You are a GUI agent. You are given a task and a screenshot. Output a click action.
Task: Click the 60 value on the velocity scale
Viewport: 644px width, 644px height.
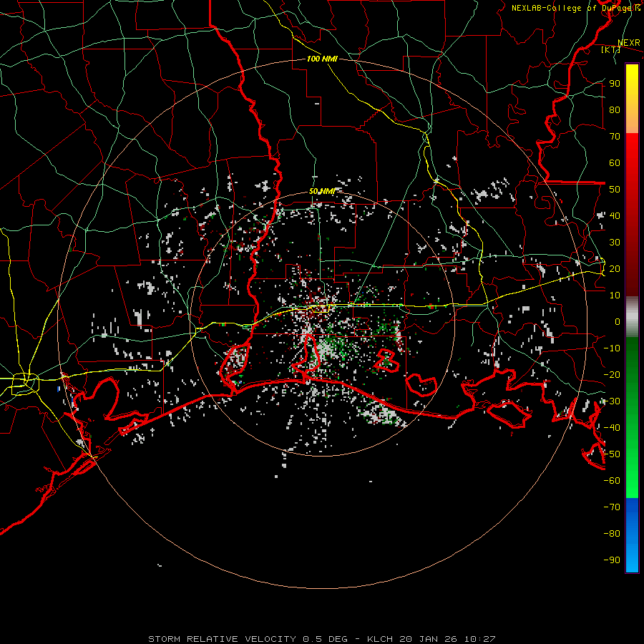click(x=615, y=162)
